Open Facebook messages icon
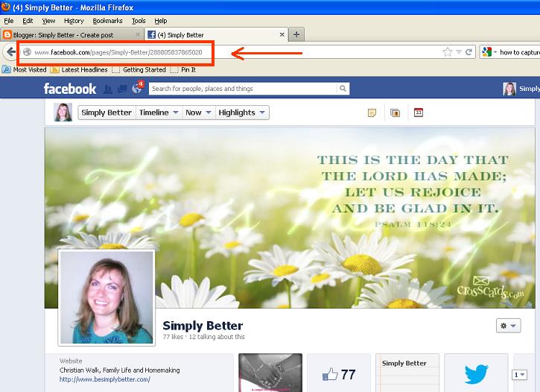 122,89
